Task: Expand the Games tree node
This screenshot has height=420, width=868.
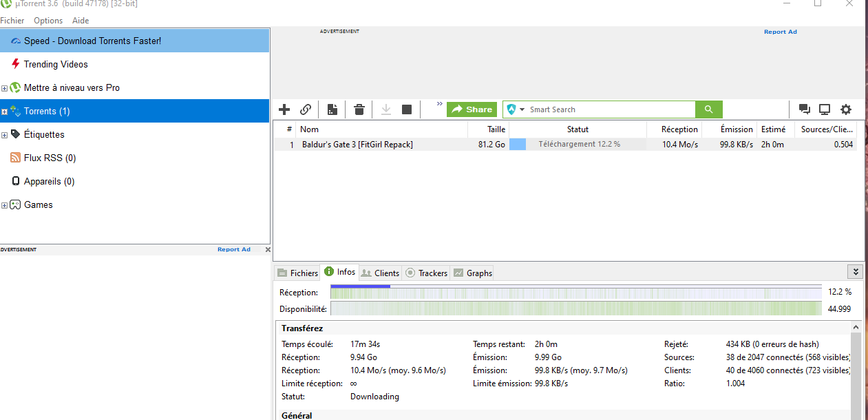Action: pyautogui.click(x=5, y=205)
